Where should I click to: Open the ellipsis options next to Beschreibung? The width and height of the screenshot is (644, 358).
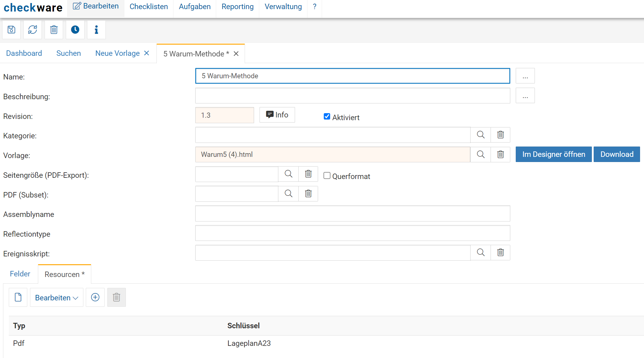coord(525,96)
